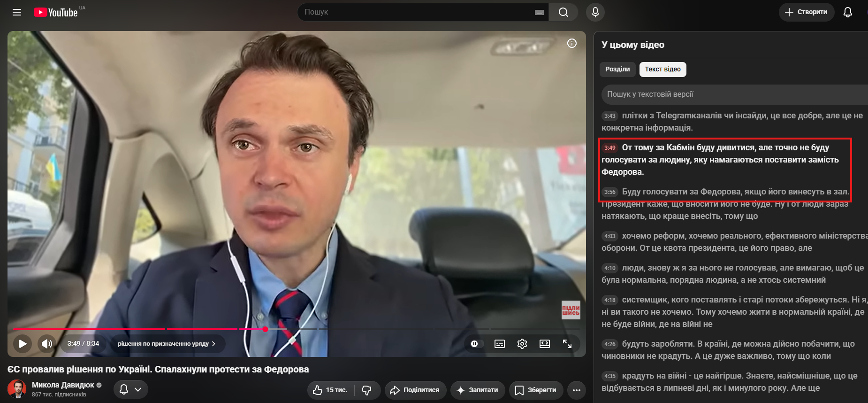Play the video
The height and width of the screenshot is (403, 868).
(23, 344)
